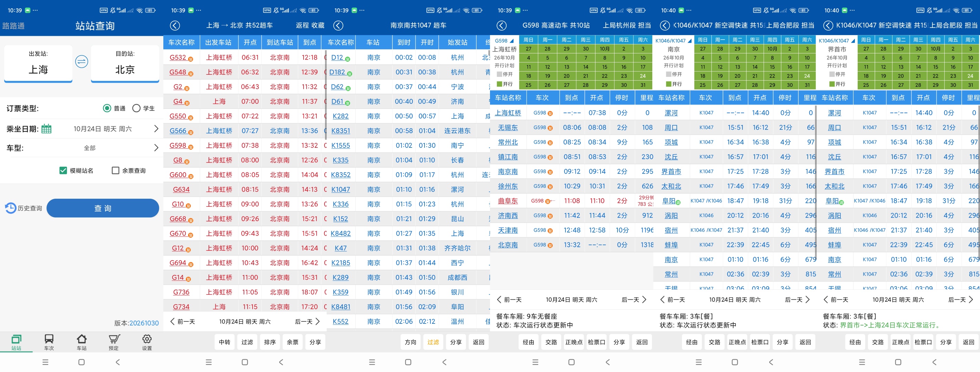Enable 余票查询 checkbox
Screen dimensions: 980x372
[x=115, y=170]
